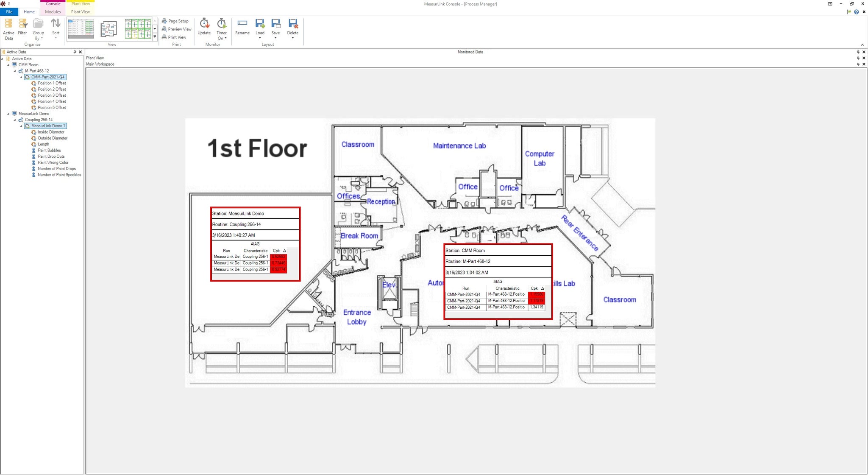Select Position 3 Offset in tree
The height and width of the screenshot is (475, 868).
pos(52,95)
